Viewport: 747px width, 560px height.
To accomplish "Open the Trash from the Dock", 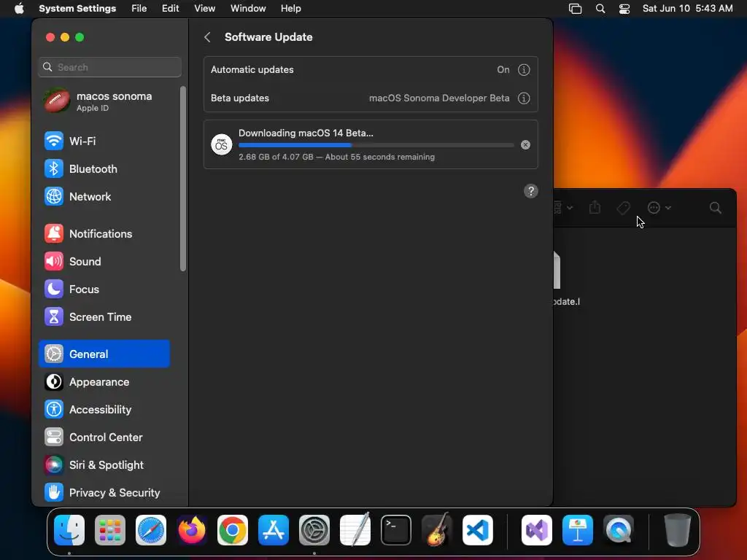I will [x=678, y=530].
